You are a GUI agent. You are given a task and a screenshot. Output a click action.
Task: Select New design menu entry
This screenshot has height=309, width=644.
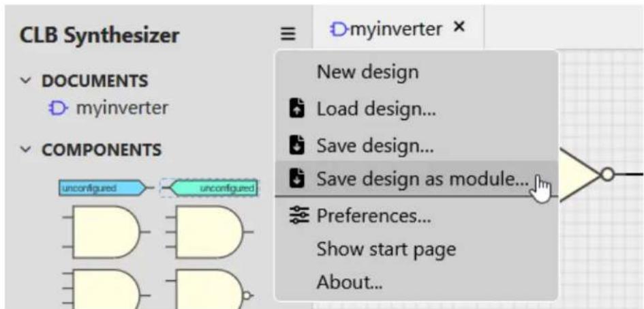point(416,72)
